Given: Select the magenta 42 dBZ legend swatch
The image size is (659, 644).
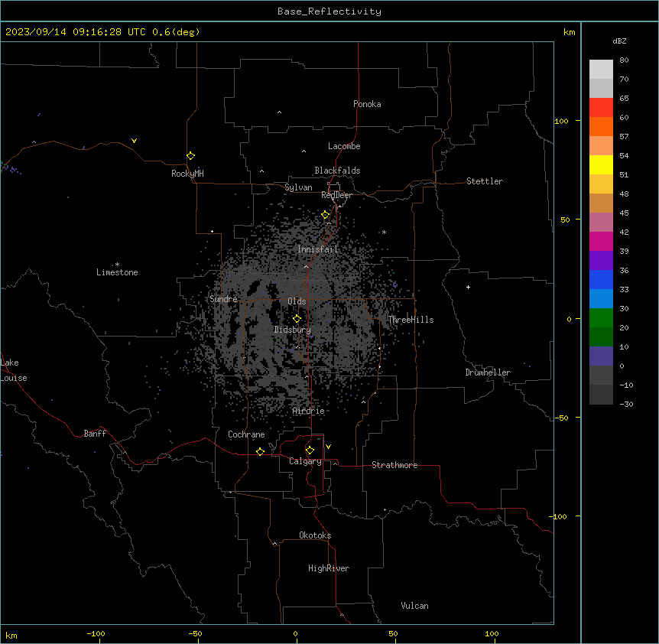Looking at the screenshot, I should click(x=601, y=241).
